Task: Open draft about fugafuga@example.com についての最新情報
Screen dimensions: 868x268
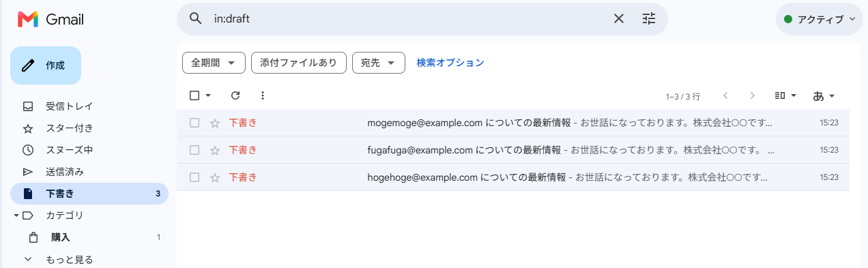Action: (x=513, y=150)
